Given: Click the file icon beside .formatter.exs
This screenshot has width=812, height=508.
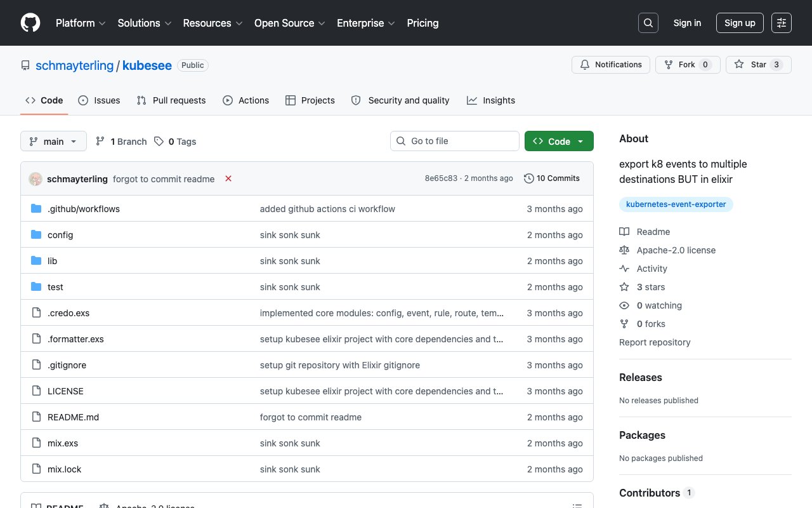Looking at the screenshot, I should [x=36, y=339].
